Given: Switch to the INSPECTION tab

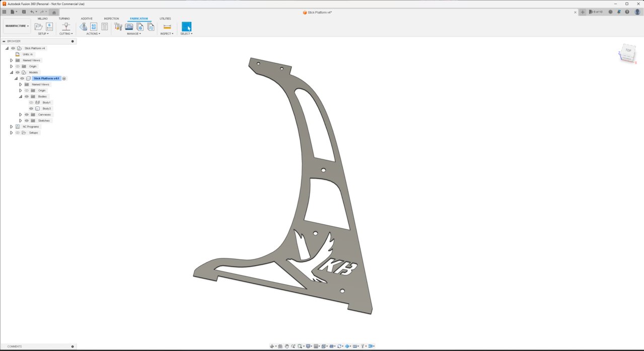Looking at the screenshot, I should pos(112,19).
